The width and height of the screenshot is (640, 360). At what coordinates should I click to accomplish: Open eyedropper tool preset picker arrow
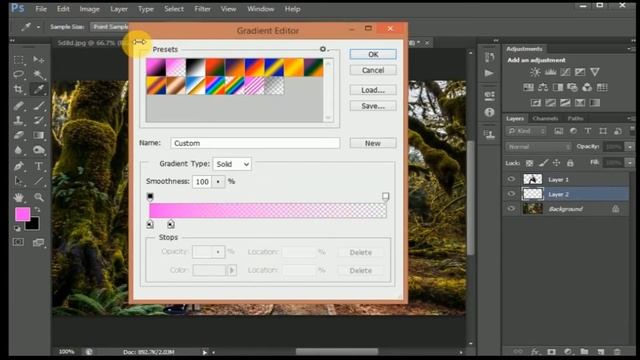coord(38,27)
